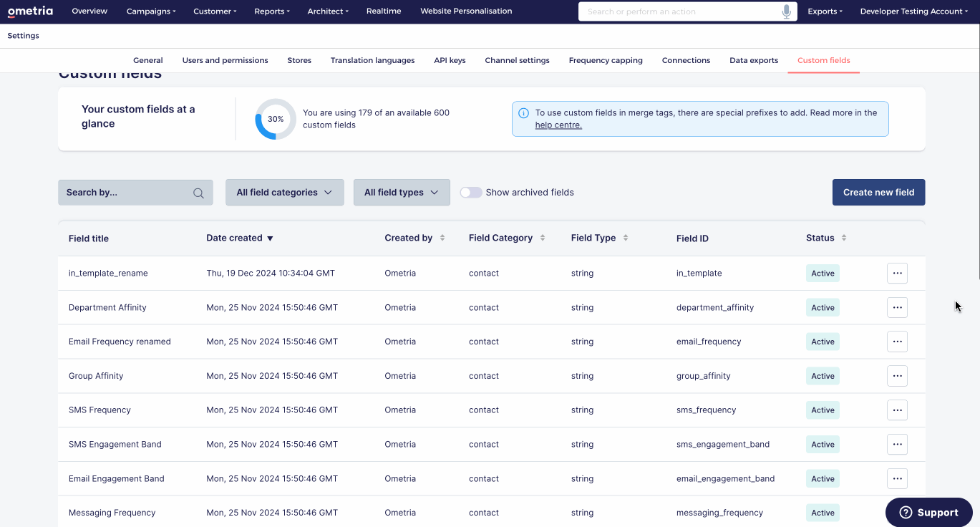The width and height of the screenshot is (980, 527).
Task: Open the three-dot menu for Group Affinity
Action: point(897,376)
